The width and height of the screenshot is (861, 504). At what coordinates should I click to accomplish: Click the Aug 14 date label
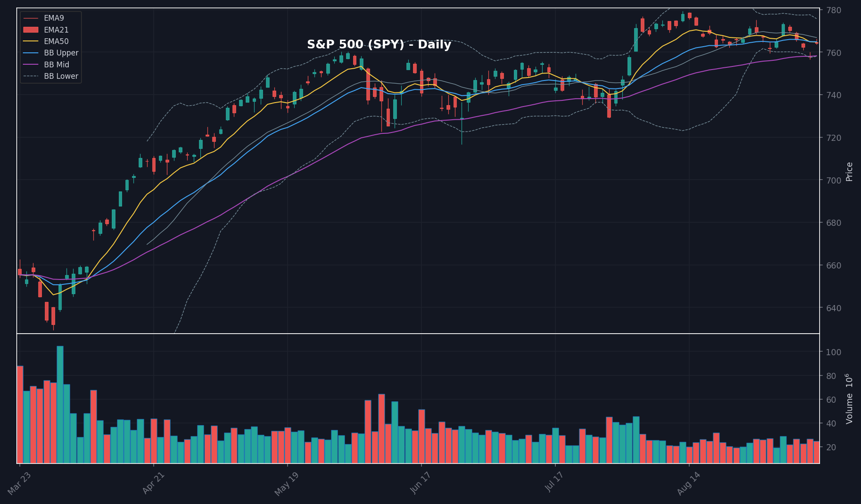pos(688,483)
